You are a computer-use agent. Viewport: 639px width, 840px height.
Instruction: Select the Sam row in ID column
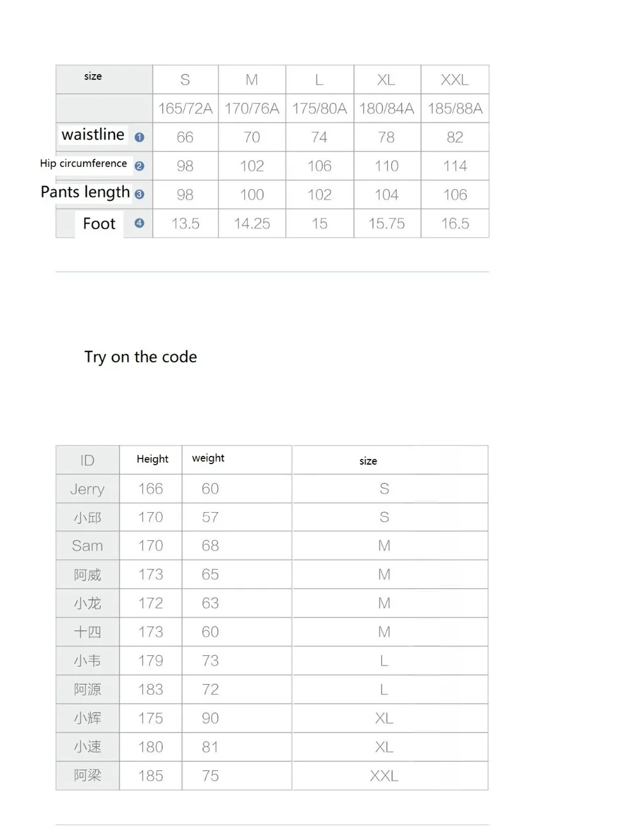(x=88, y=546)
